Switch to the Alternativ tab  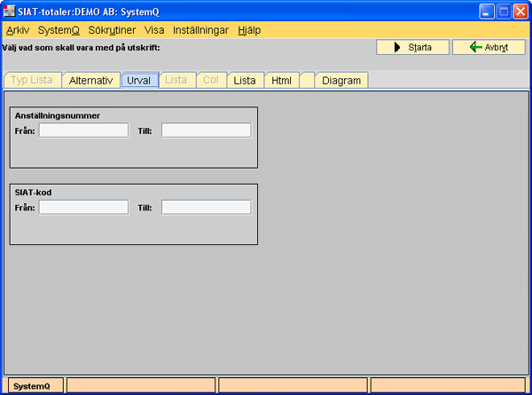pos(90,81)
